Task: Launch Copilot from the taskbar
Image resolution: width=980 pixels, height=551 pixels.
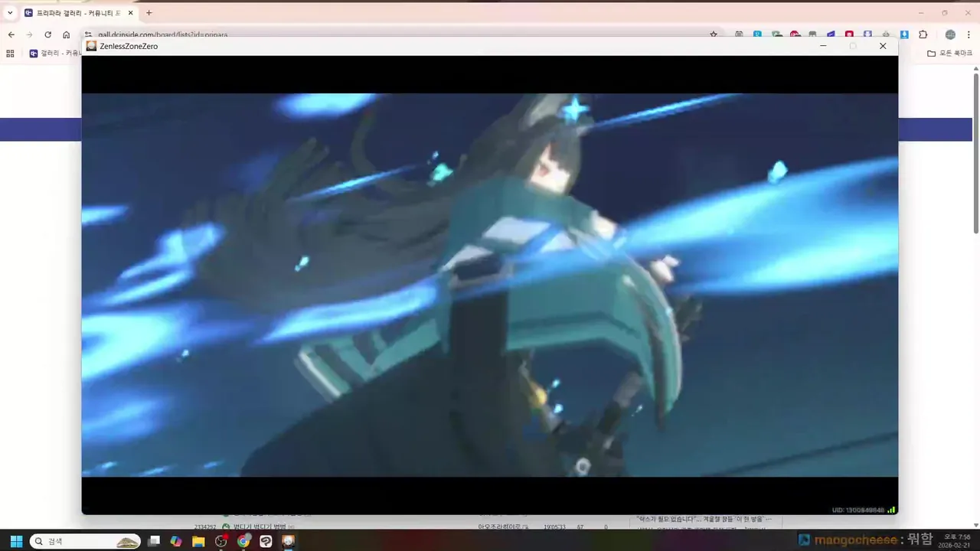Action: coord(176,541)
